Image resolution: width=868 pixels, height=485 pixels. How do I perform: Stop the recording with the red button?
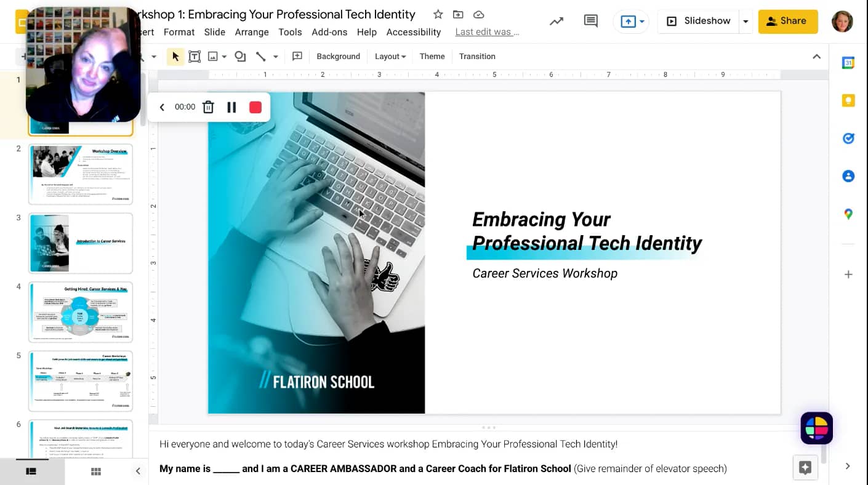(x=255, y=107)
